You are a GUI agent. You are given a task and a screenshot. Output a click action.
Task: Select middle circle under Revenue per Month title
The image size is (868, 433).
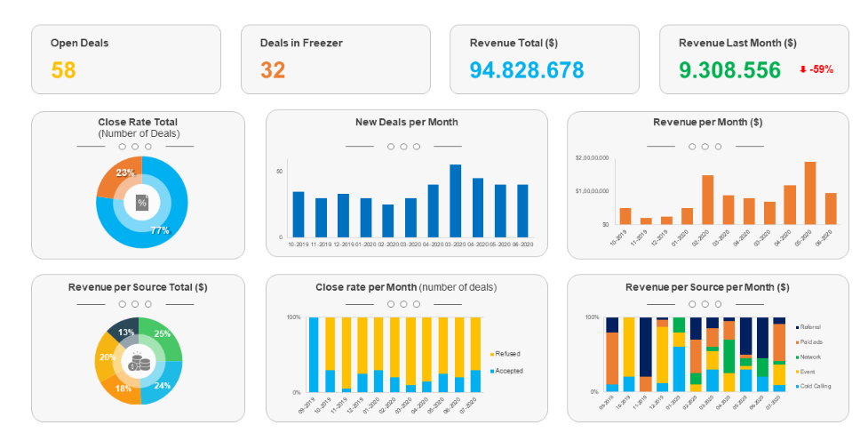point(705,147)
